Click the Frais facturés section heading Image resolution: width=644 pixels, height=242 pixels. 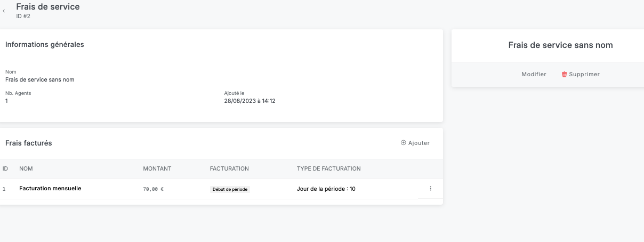29,143
